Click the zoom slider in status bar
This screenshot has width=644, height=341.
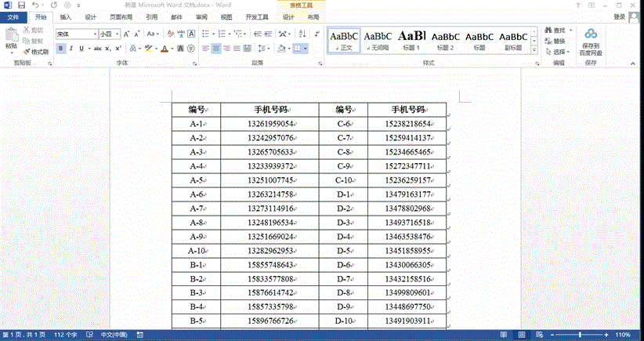click(x=581, y=335)
